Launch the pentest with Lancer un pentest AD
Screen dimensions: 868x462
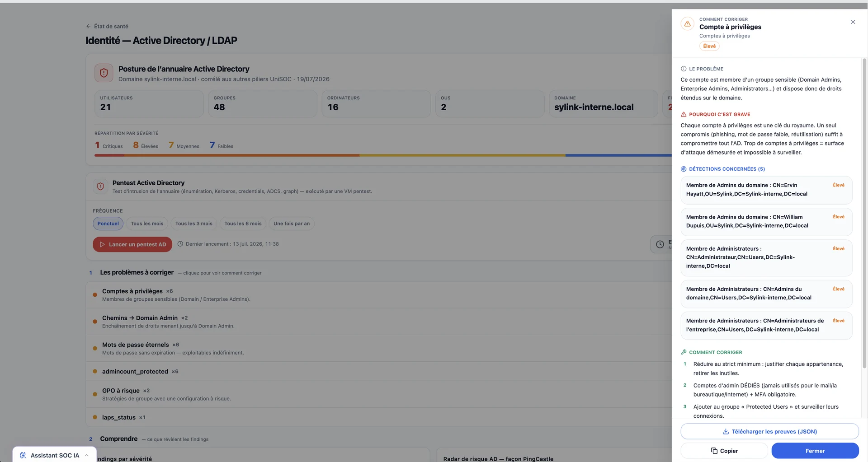click(132, 244)
